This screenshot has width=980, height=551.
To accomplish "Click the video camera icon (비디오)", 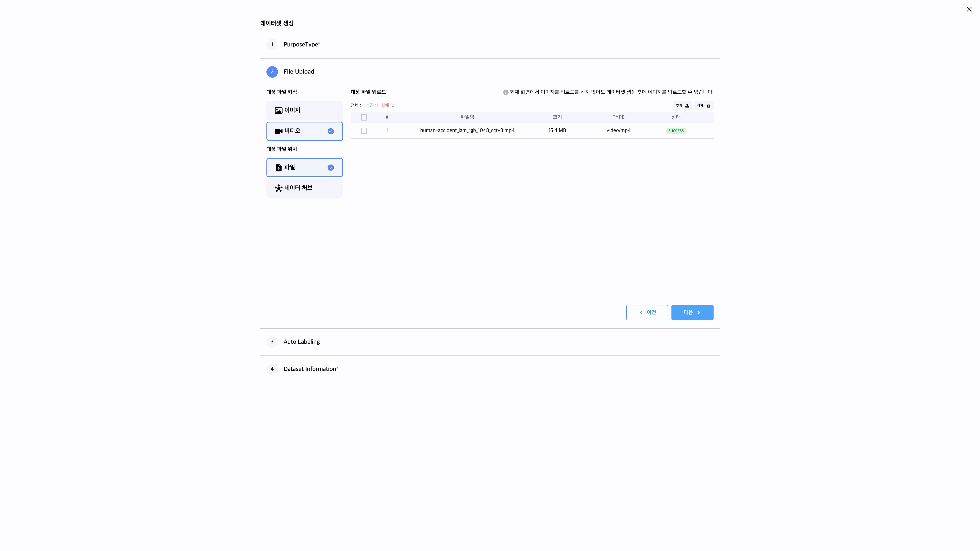I will tap(278, 131).
